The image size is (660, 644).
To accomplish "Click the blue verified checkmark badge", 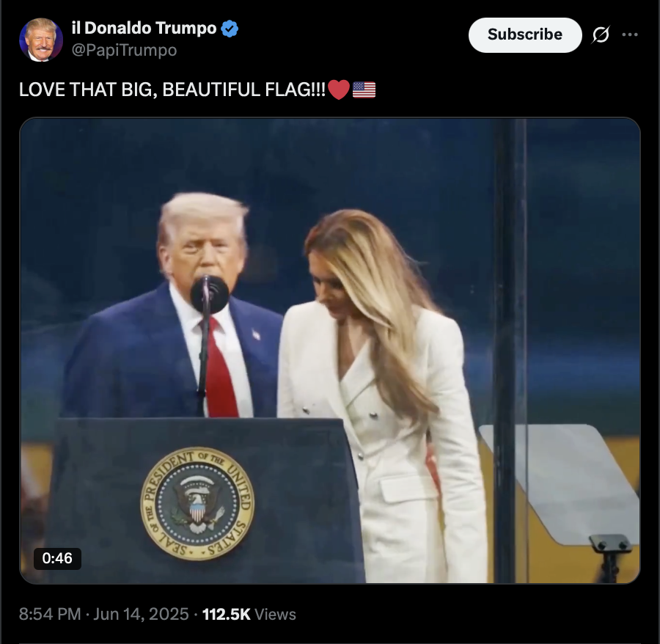I will pos(230,29).
